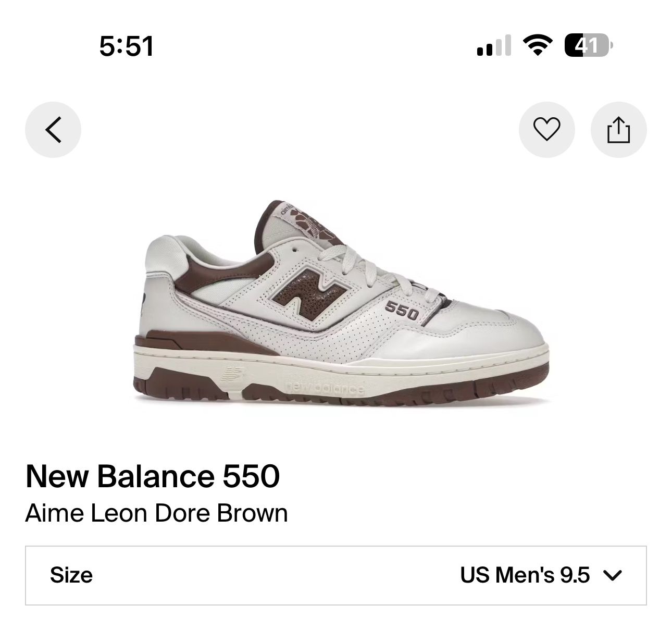This screenshot has width=672, height=630.
Task: Tap the Size label row
Action: point(336,575)
